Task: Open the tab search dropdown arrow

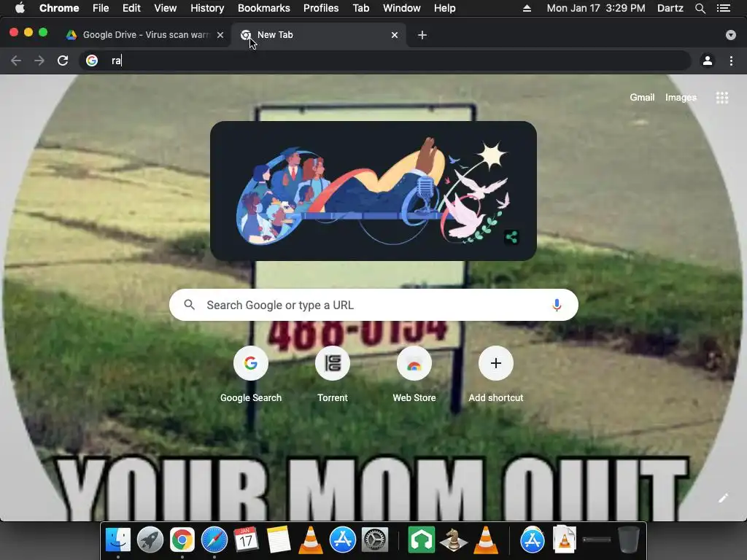Action: point(731,35)
